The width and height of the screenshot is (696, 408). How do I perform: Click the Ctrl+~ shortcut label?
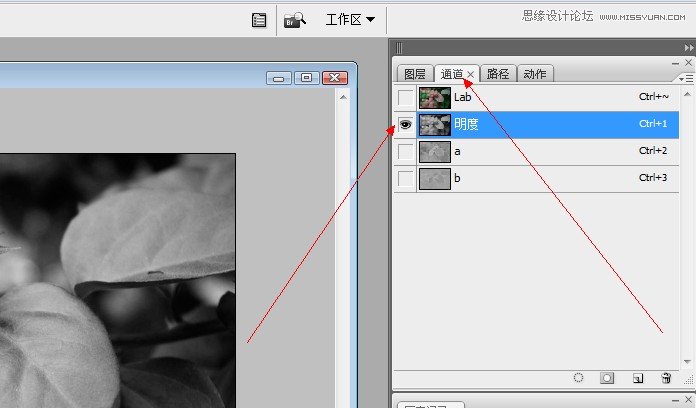point(653,96)
